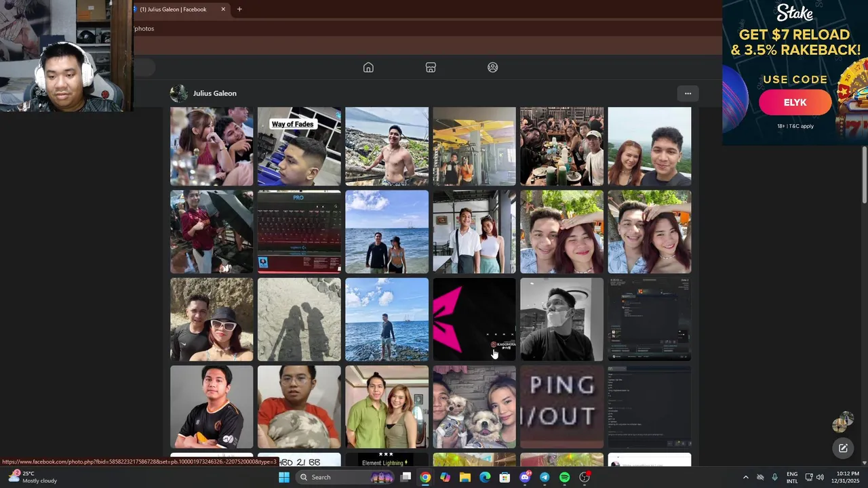Open the PING / OUT text photo
Viewport: 868px width, 488px height.
[x=561, y=407]
